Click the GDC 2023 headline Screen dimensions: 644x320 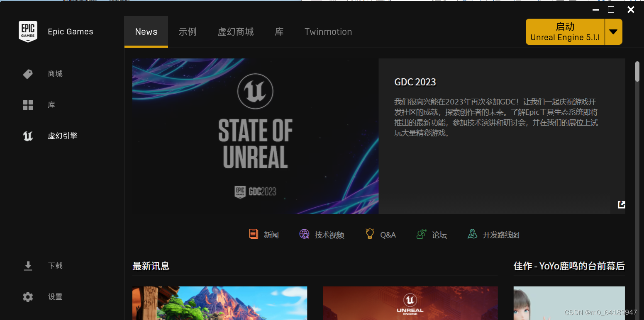click(415, 82)
